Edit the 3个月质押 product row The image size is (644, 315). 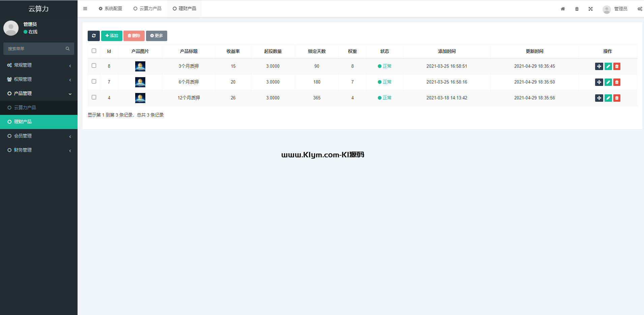[x=608, y=66]
